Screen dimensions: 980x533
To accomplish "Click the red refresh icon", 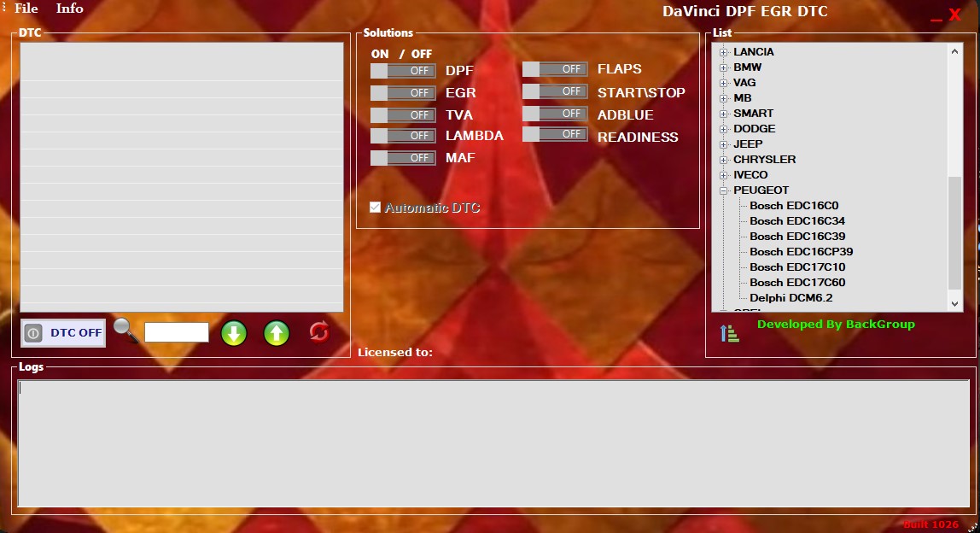I will point(318,333).
